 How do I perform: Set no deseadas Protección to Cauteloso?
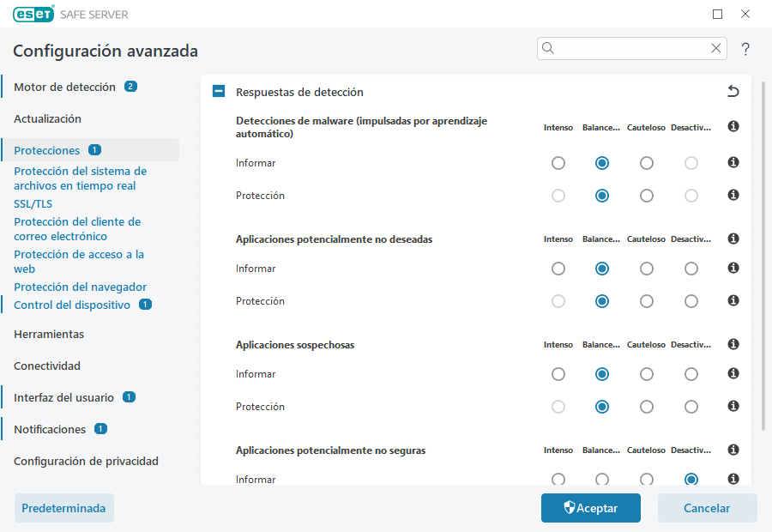tap(647, 301)
